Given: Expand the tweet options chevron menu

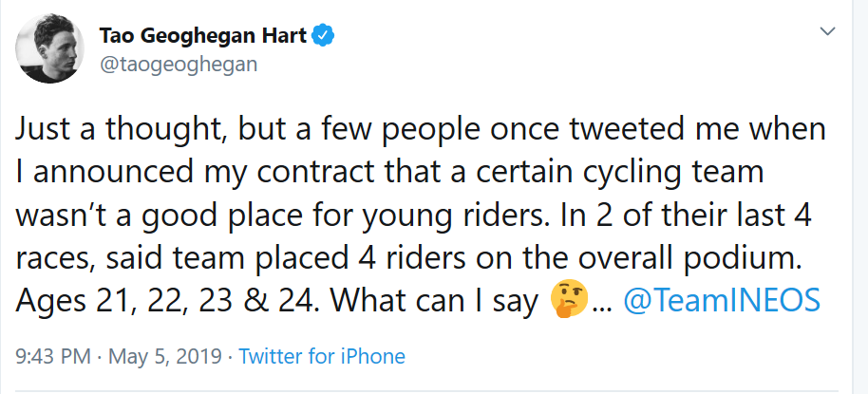Looking at the screenshot, I should point(827,32).
